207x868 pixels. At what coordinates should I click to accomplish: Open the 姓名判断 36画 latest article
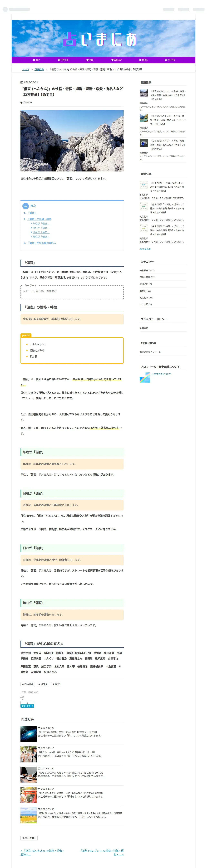[168, 187]
